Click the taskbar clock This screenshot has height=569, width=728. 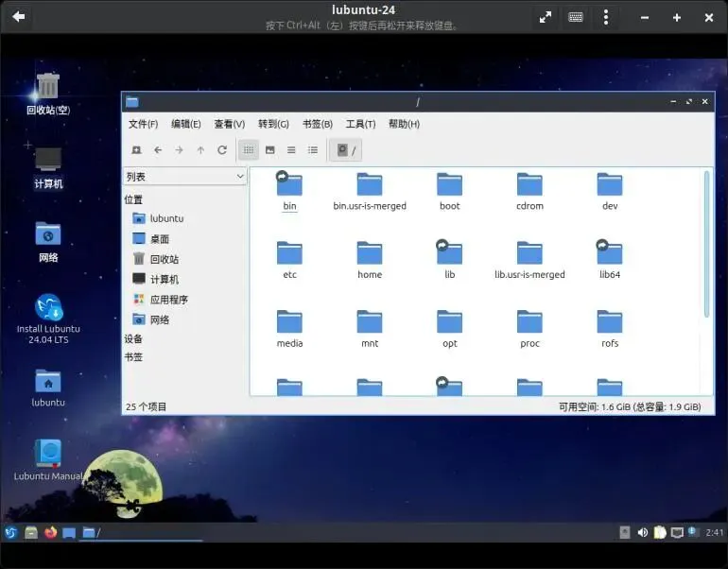[x=715, y=532]
